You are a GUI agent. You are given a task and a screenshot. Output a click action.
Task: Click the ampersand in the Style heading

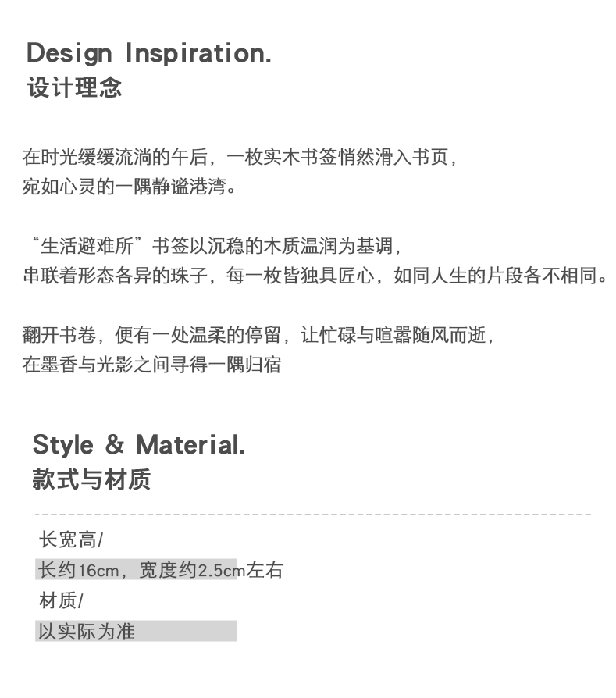click(x=114, y=445)
